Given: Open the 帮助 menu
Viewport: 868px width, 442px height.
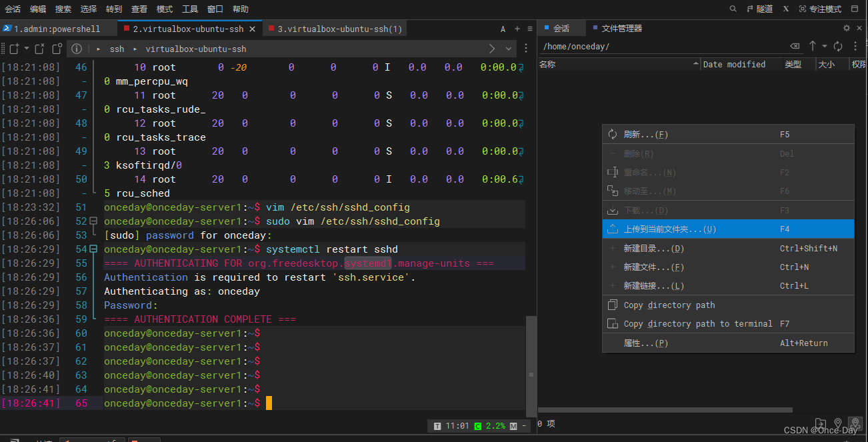Looking at the screenshot, I should pos(241,9).
